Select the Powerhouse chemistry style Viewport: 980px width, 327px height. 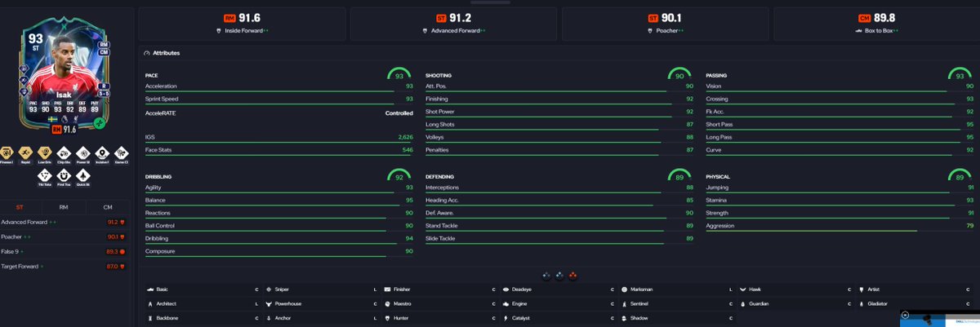pyautogui.click(x=320, y=303)
